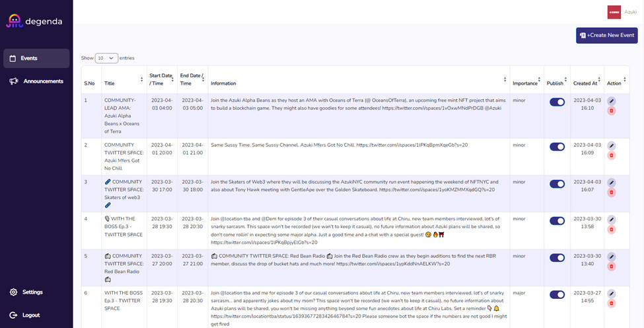Delete the Azuki Alpha Beans AMA event

[612, 110]
